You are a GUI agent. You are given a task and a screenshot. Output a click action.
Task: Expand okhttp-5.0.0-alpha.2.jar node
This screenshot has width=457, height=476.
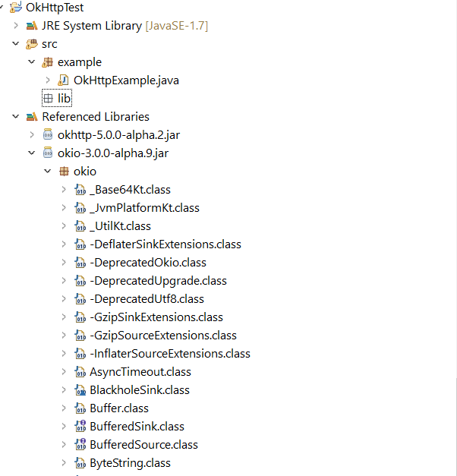pyautogui.click(x=32, y=134)
